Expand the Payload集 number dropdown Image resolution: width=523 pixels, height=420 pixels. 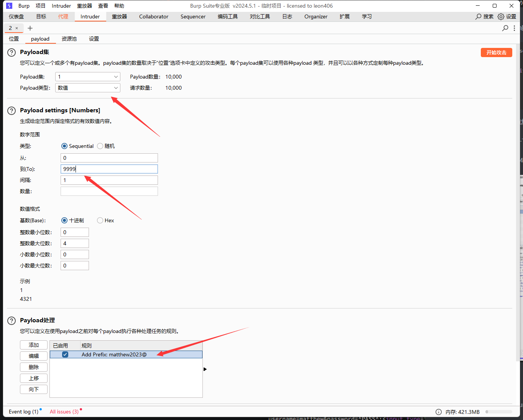pos(88,77)
